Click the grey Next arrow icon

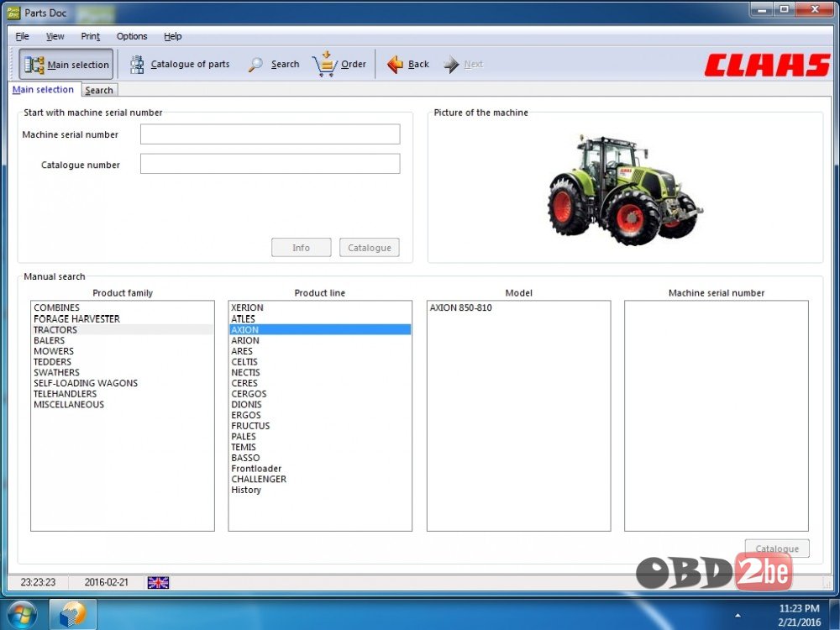[x=451, y=65]
